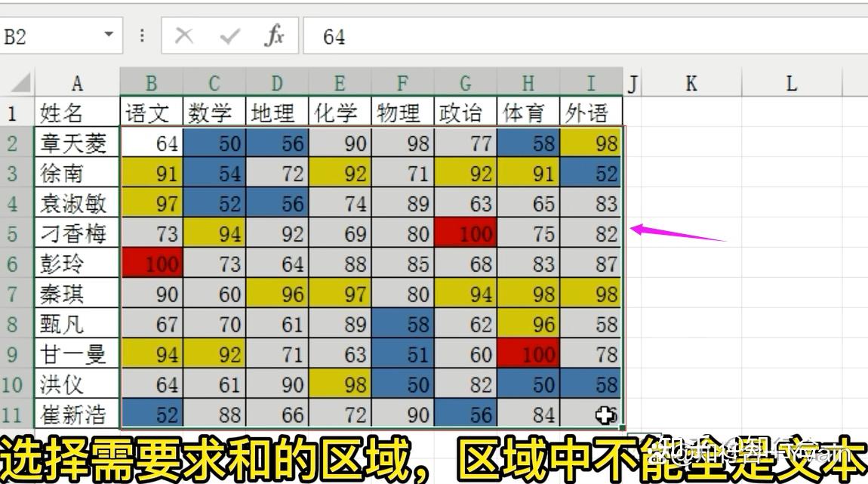Viewport: 868px width, 484px height.
Task: Click the Insert Function (fx) icon
Action: coord(275,35)
